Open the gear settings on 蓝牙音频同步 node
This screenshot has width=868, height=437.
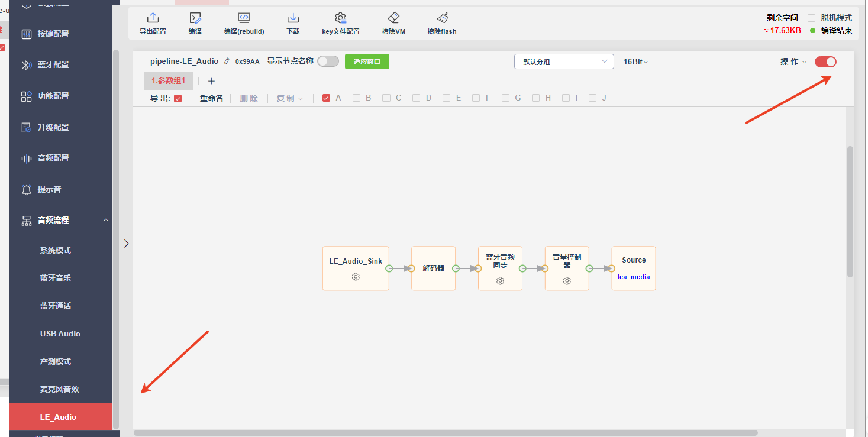(500, 281)
